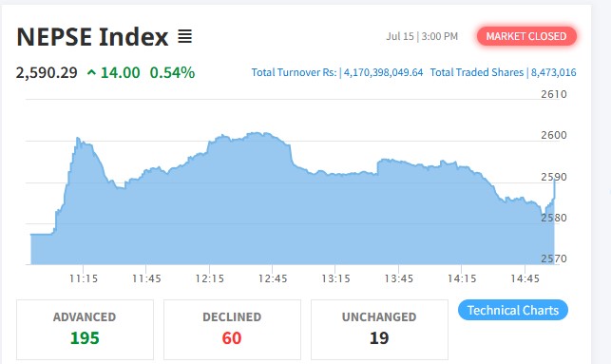
Task: Select the DECLINED 60 box
Action: (x=232, y=330)
